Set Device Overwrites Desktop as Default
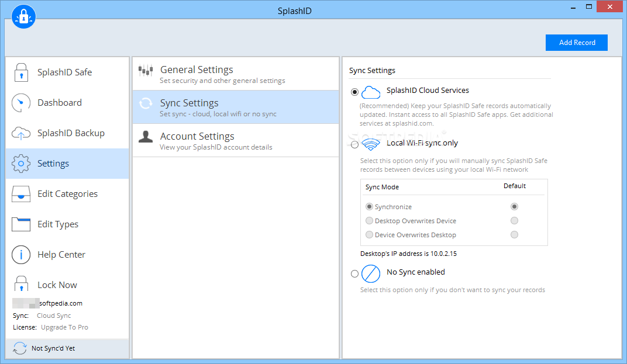 coord(514,234)
